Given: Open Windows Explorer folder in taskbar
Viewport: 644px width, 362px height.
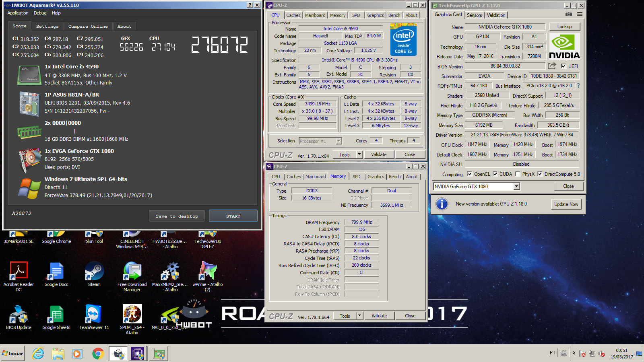Looking at the screenshot, I should pyautogui.click(x=58, y=354).
